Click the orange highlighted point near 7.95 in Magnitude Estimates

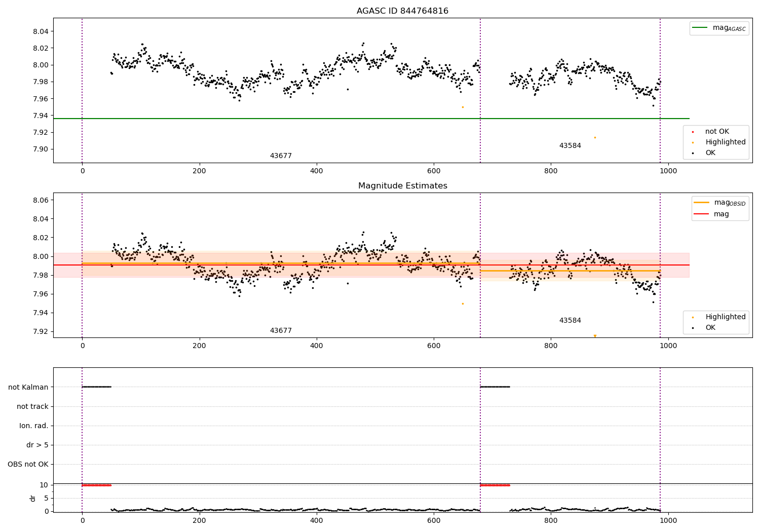463,304
